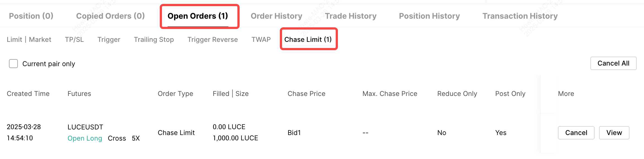Select the Chase Limit (1) sub-tab
This screenshot has height=159, width=644.
(x=308, y=40)
